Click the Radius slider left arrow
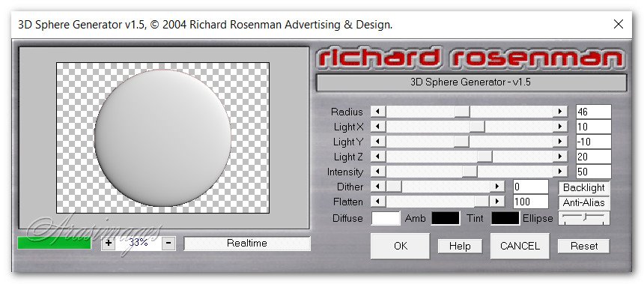The image size is (644, 284). [x=378, y=112]
